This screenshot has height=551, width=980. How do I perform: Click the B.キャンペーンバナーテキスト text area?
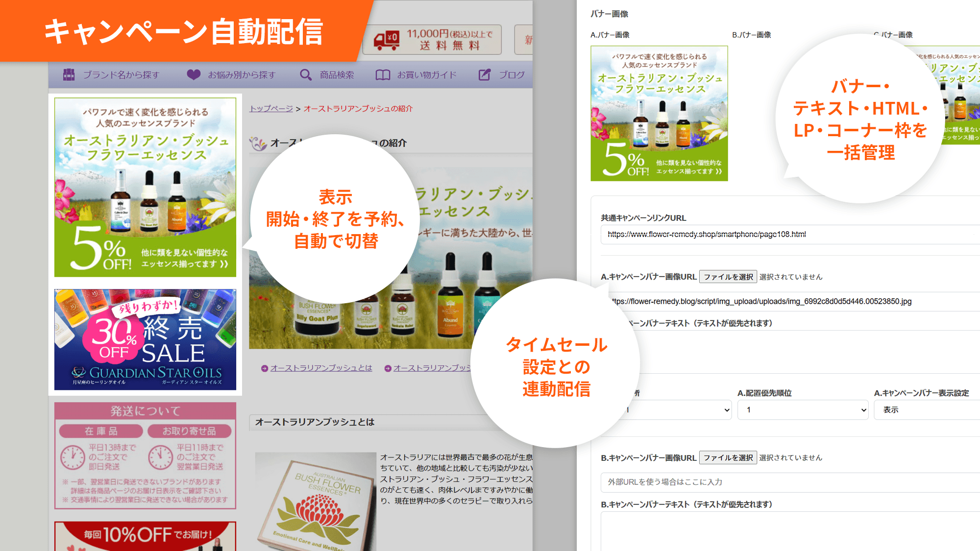[790, 531]
